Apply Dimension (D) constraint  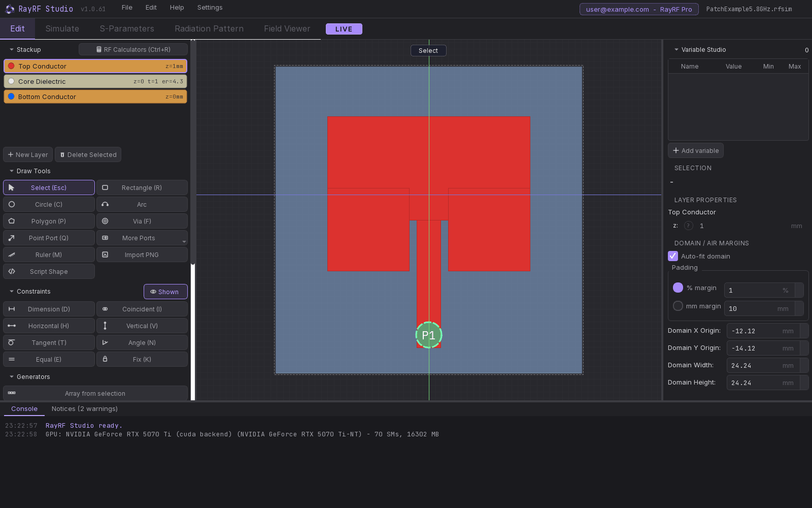pos(49,309)
